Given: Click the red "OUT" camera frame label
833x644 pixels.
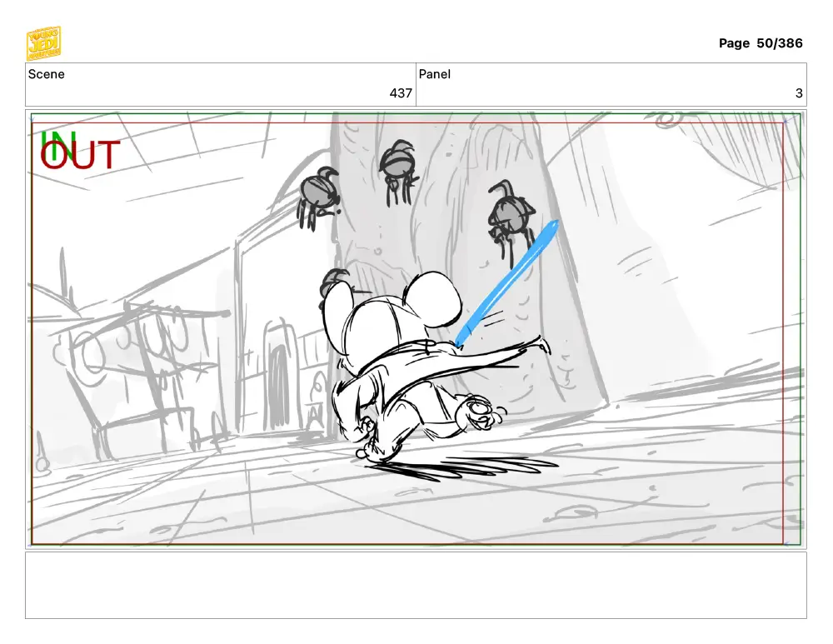Looking at the screenshot, I should coord(80,155).
